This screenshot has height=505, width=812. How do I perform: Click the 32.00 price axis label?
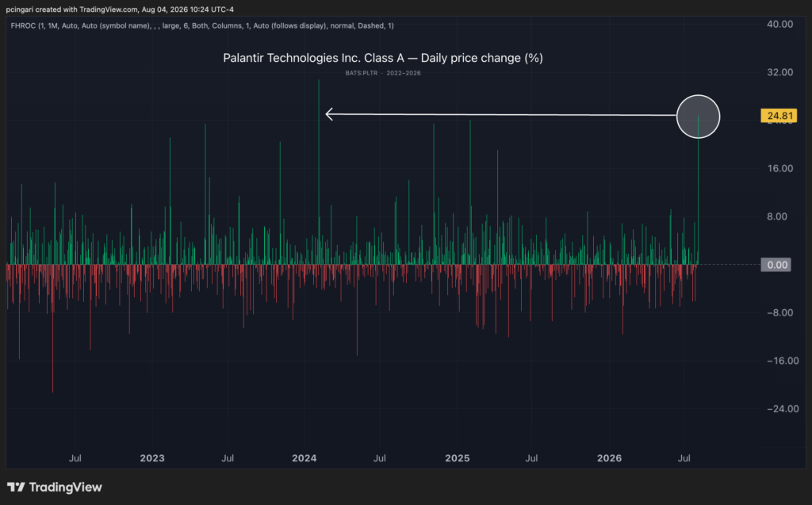(780, 72)
